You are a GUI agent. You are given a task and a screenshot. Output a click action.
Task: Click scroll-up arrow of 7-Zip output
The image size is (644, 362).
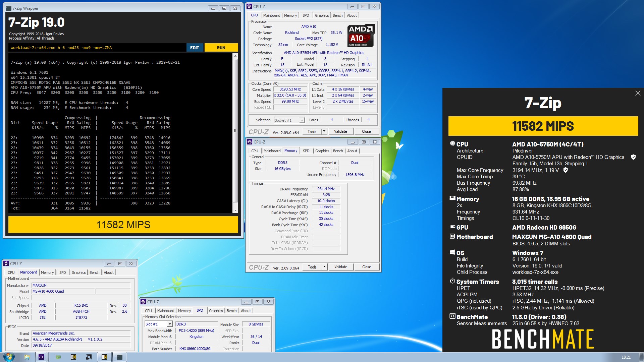pos(235,56)
